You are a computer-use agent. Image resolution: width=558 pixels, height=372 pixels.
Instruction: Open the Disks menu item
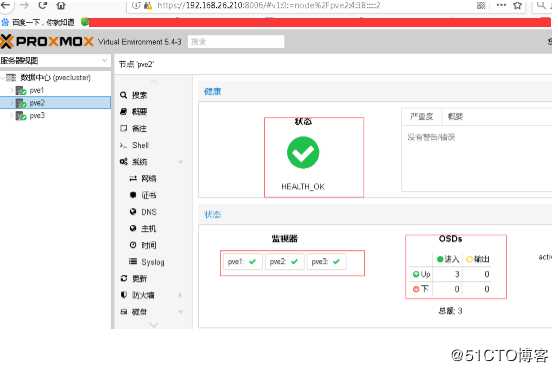[x=139, y=312]
